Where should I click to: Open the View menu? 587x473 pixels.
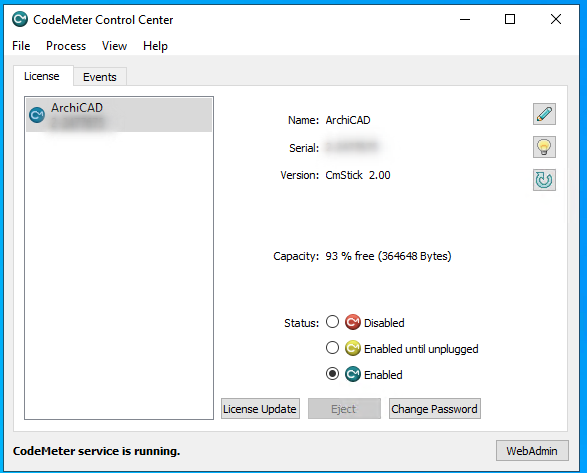114,46
